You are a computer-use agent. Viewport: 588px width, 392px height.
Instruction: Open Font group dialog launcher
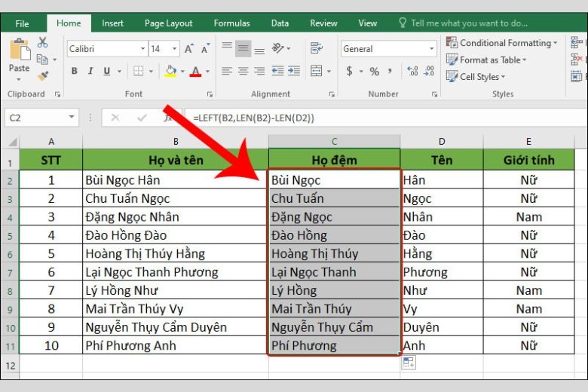210,94
